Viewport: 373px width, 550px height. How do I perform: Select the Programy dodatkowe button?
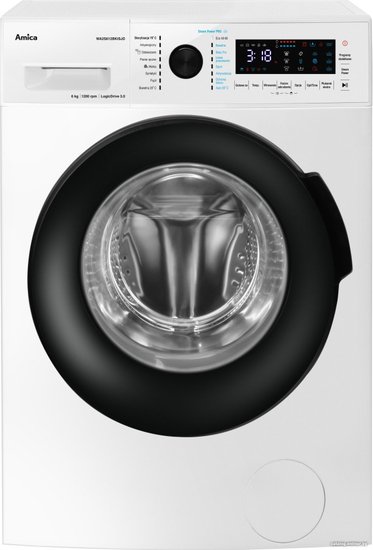coord(345,57)
